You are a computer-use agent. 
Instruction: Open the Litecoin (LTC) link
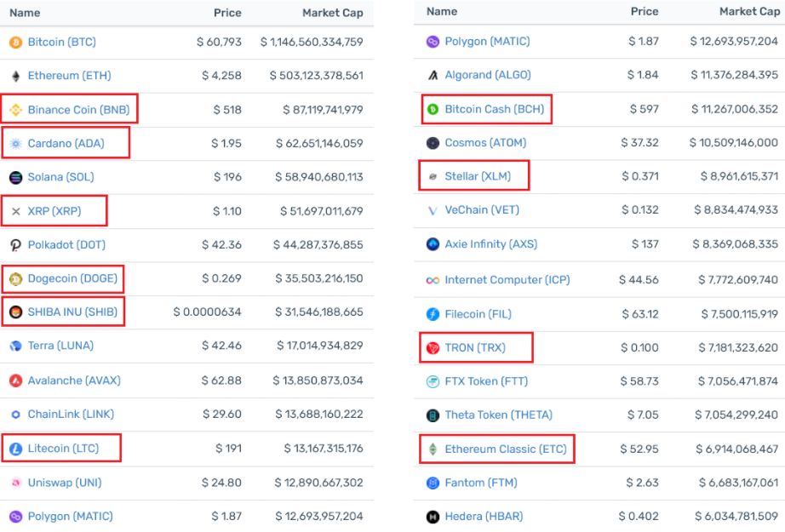(63, 449)
